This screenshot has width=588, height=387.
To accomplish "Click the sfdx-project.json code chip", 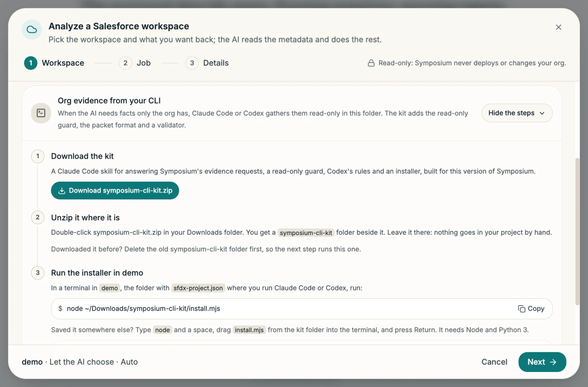I will coord(198,288).
